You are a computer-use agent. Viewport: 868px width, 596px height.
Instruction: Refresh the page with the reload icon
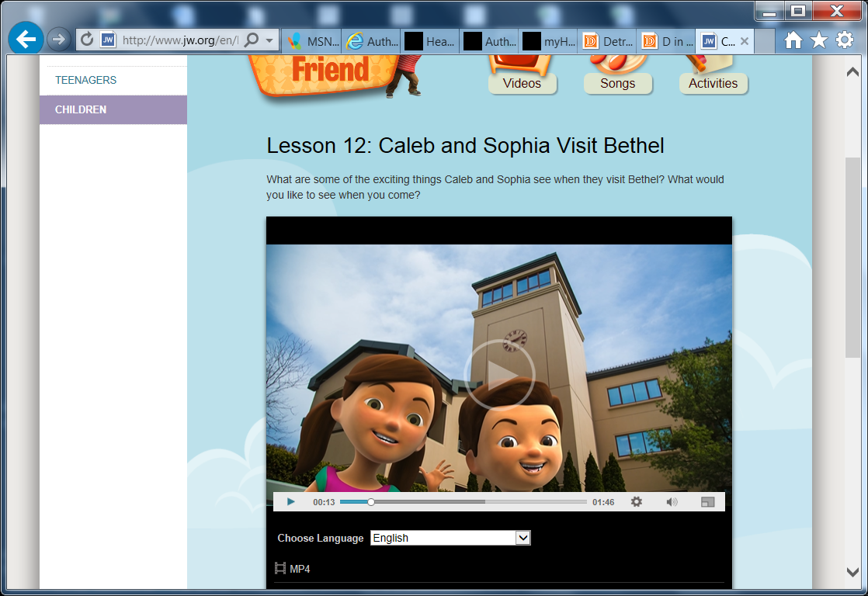click(x=87, y=40)
